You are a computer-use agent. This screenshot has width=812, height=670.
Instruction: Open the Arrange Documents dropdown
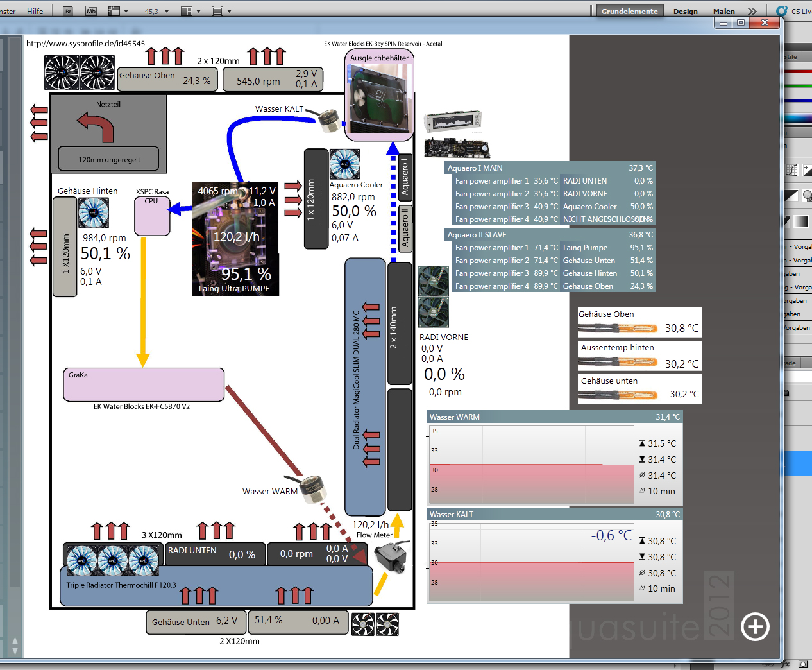[x=191, y=11]
